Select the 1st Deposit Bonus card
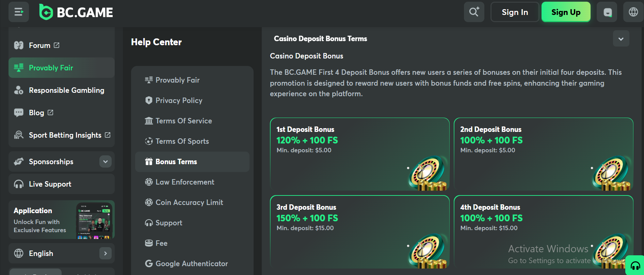Screen dimensions: 644x275 coord(360,154)
